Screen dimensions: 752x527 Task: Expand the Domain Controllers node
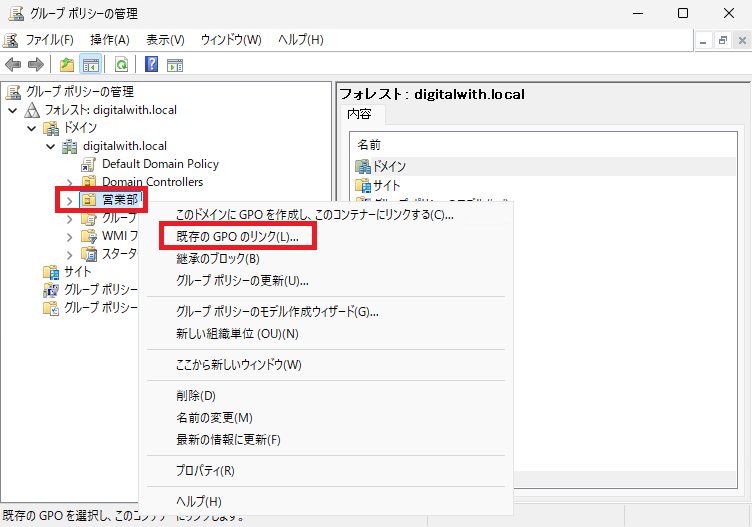coord(70,183)
